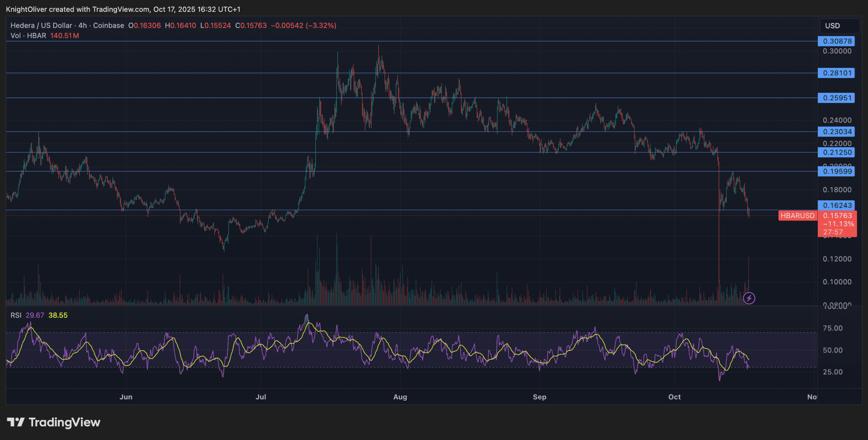The height and width of the screenshot is (440, 868).
Task: Click the 50.00 level on RSI scale
Action: click(832, 350)
